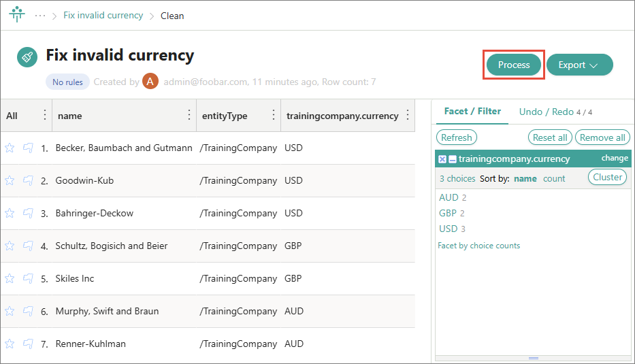Expand the breadcrumb ellipsis menu

pos(40,16)
